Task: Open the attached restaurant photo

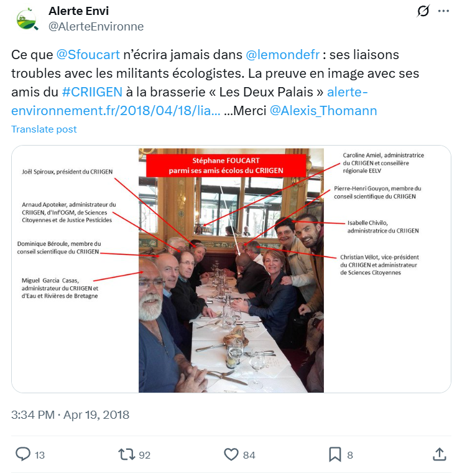Action: click(x=231, y=269)
